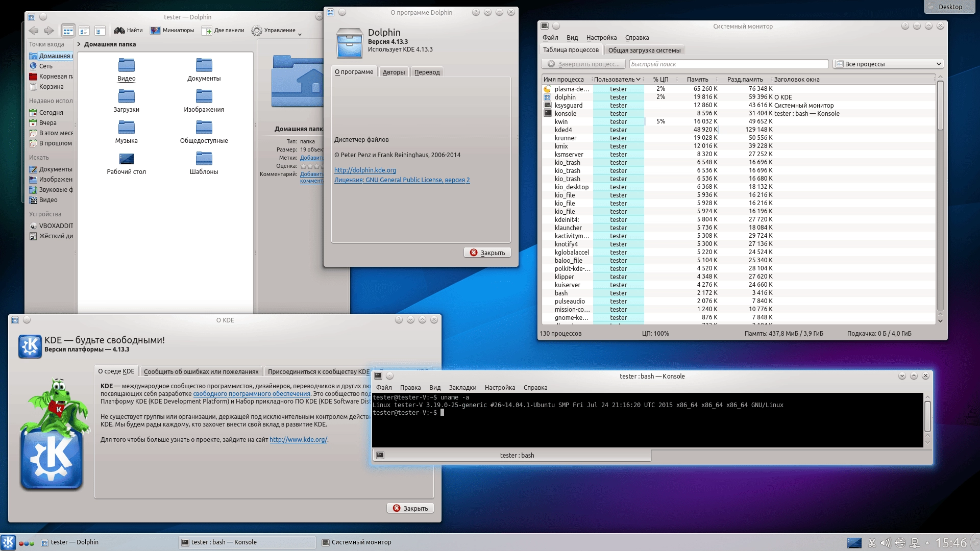Image resolution: width=980 pixels, height=551 pixels.
Task: Select the pulseaudio process row
Action: coord(738,301)
